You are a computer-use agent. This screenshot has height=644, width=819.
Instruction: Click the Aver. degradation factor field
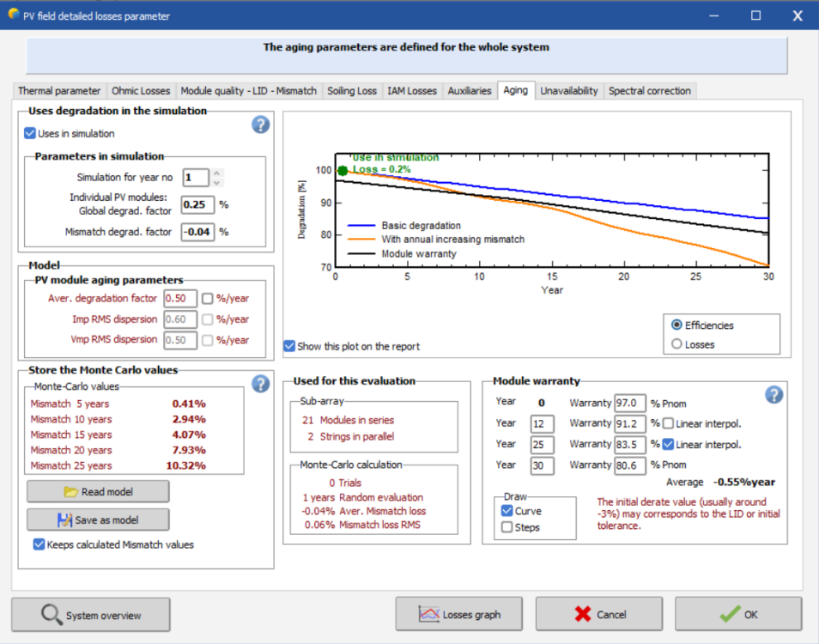point(179,298)
